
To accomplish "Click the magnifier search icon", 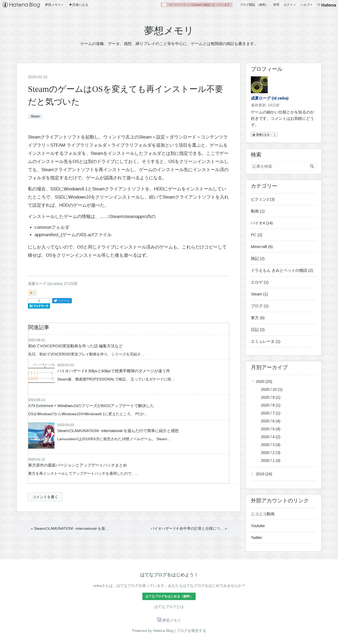I will (312, 166).
